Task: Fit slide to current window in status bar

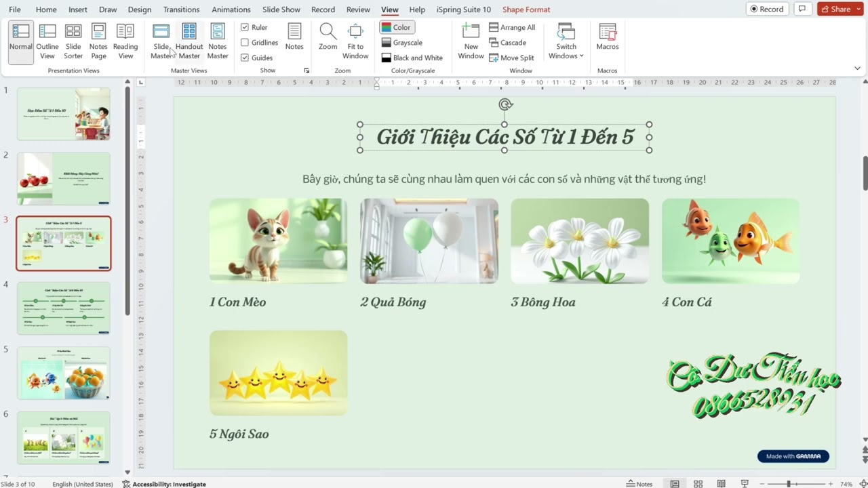Action: pos(863,484)
